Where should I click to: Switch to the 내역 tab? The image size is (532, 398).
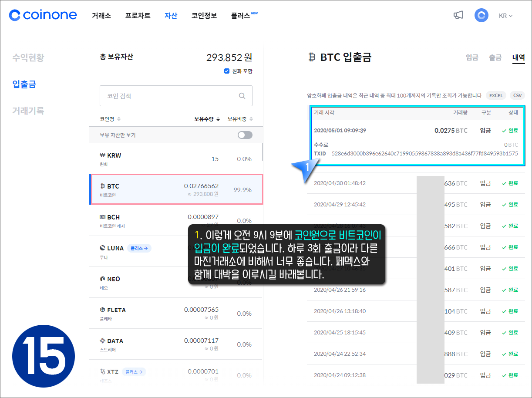[x=519, y=57]
